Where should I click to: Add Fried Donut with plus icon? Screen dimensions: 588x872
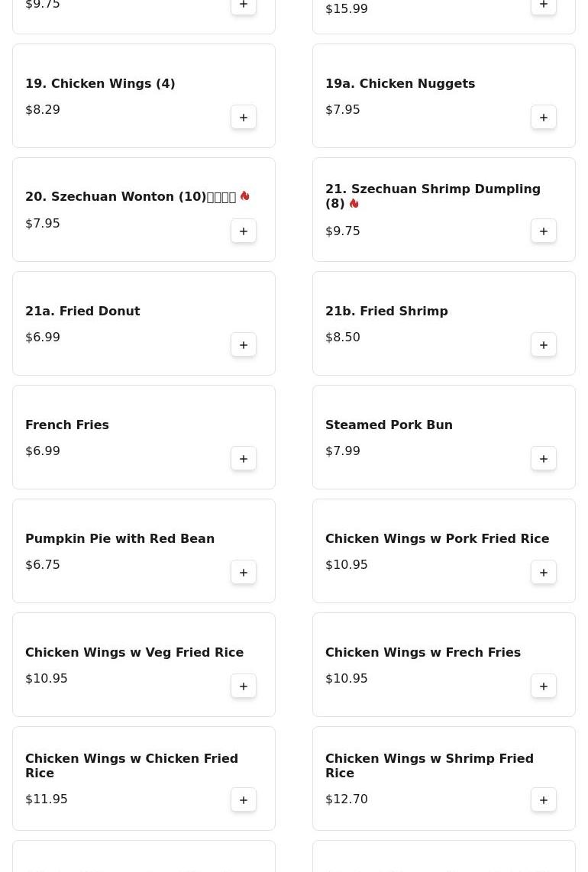click(x=244, y=345)
